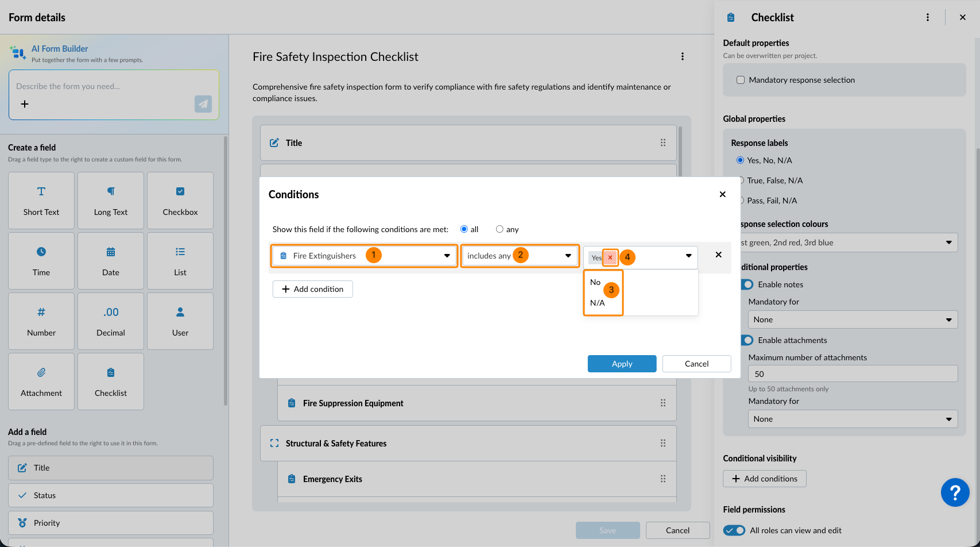Check the Mandatory response selection checkbox
This screenshot has width=980, height=547.
(741, 80)
